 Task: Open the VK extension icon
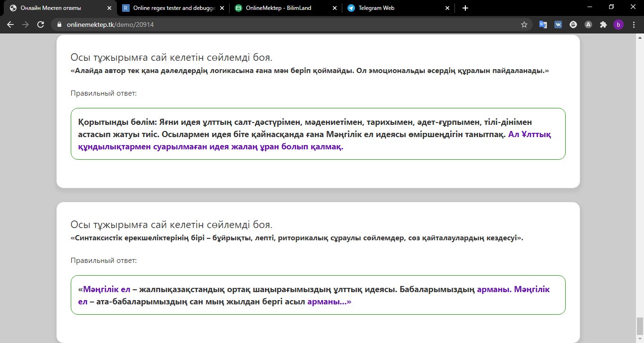coord(558,24)
